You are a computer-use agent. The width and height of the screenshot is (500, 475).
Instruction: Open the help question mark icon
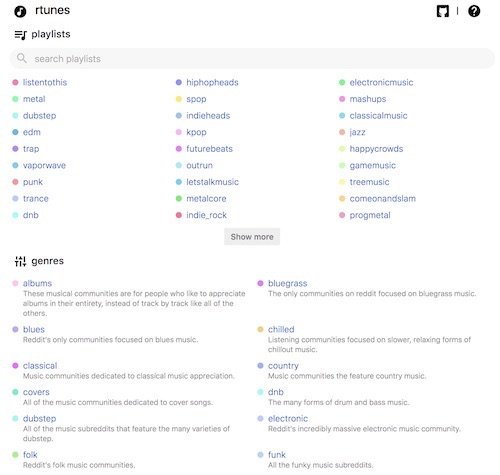click(x=474, y=11)
